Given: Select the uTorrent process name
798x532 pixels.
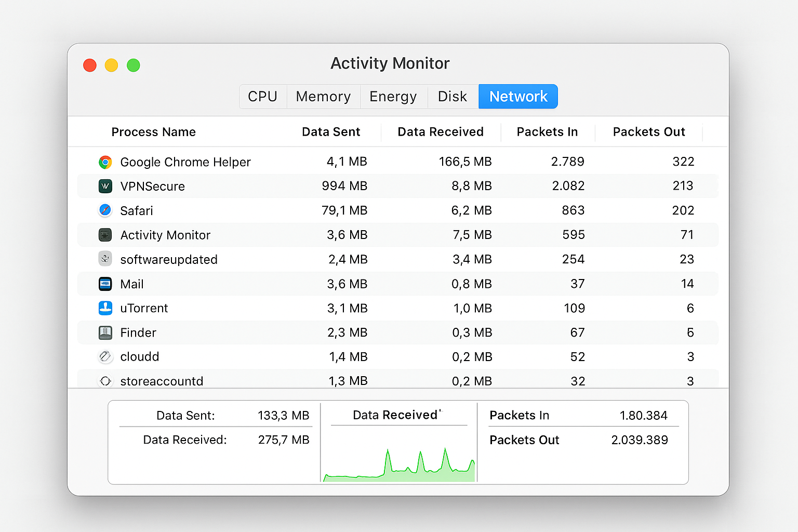Looking at the screenshot, I should pos(144,308).
